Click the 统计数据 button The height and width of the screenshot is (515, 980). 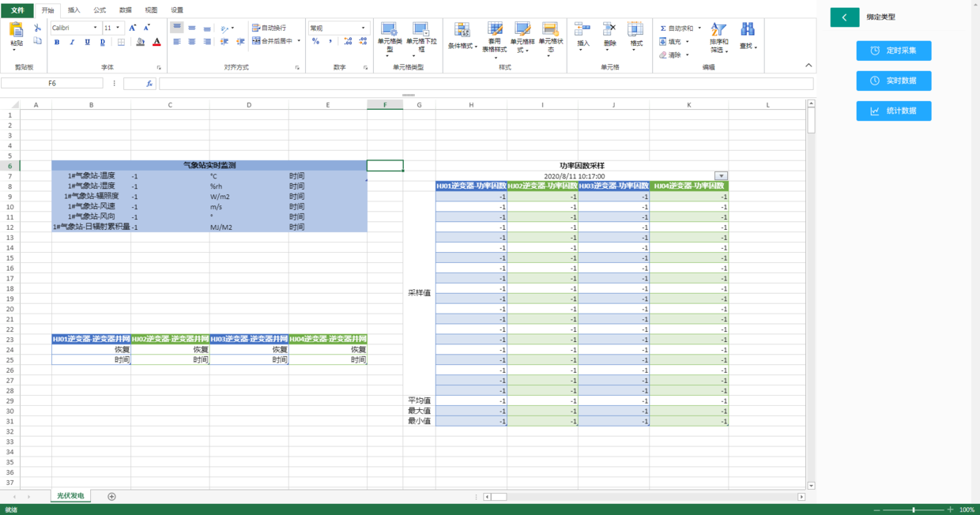[894, 111]
